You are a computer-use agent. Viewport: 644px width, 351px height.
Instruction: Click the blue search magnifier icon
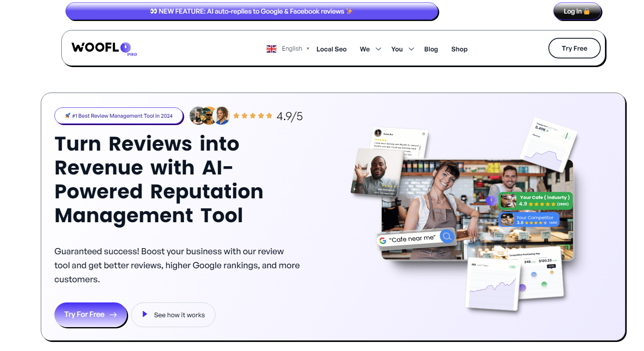click(x=447, y=236)
